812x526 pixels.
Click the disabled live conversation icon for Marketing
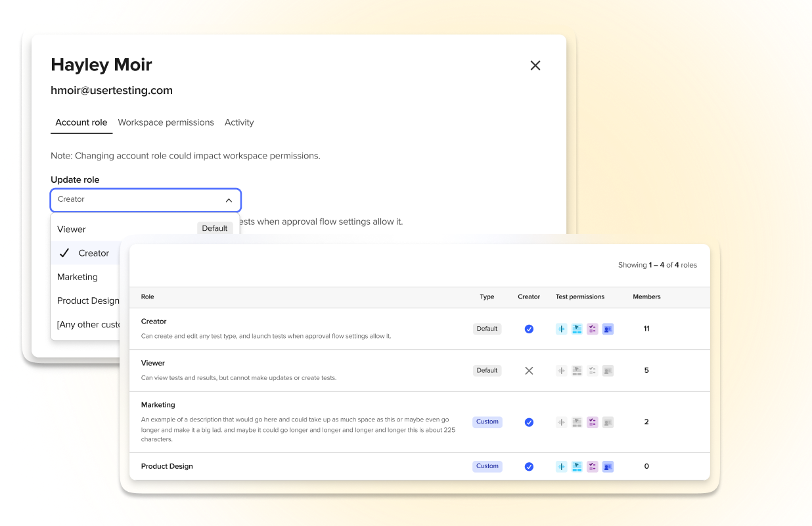click(608, 421)
